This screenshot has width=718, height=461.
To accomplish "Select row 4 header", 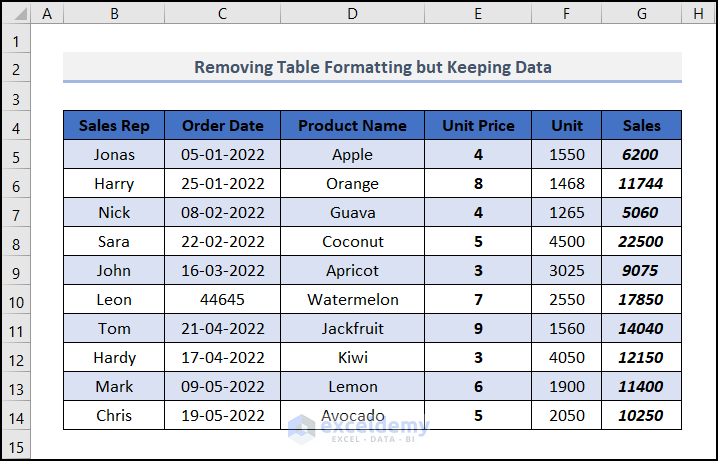I will coord(15,127).
